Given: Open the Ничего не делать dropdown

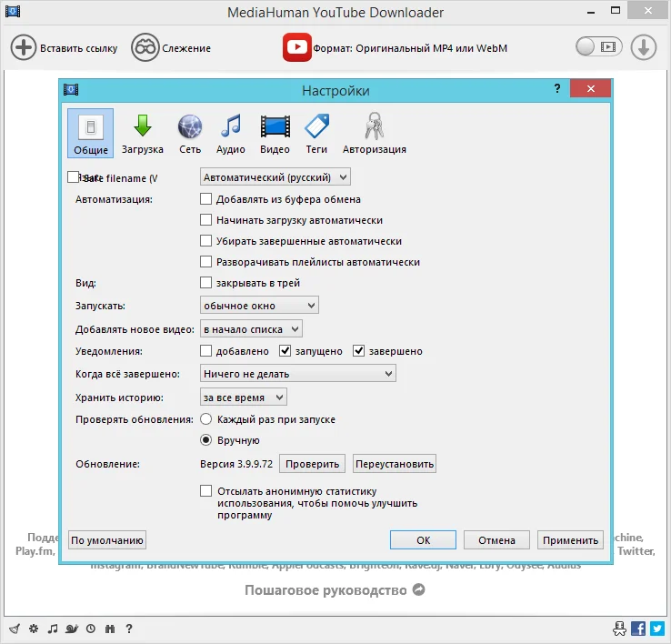Looking at the screenshot, I should 298,374.
